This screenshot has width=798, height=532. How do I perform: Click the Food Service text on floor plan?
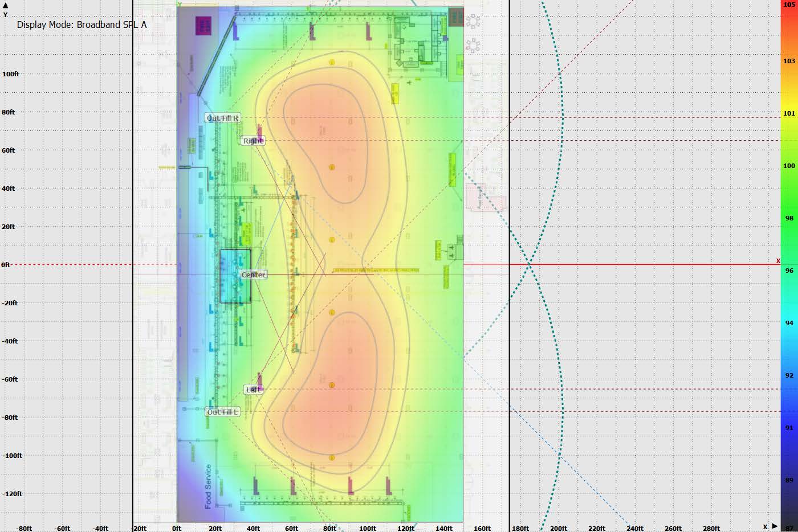point(208,486)
